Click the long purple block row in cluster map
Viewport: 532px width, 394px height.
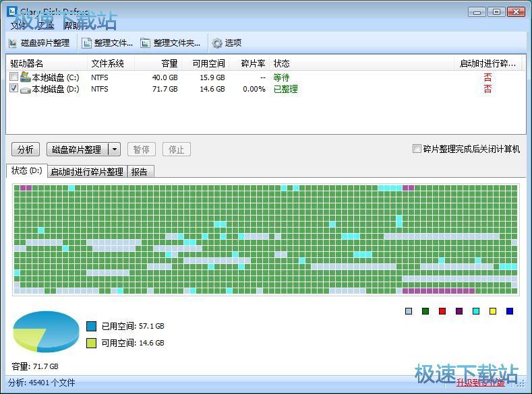click(438, 291)
